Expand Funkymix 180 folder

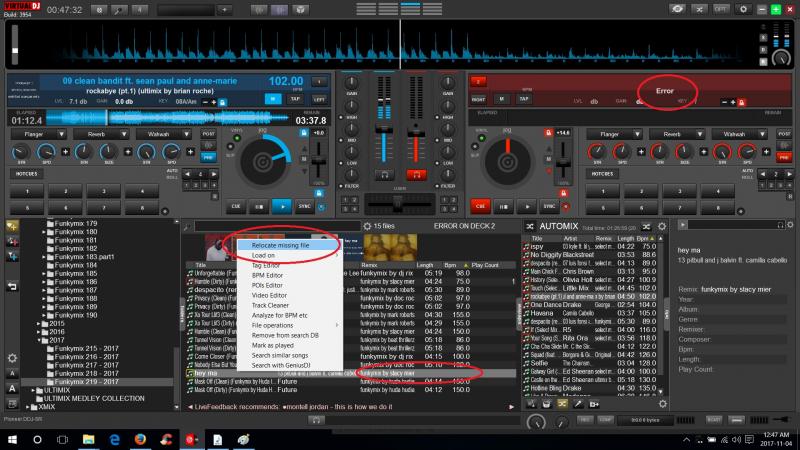click(44, 232)
